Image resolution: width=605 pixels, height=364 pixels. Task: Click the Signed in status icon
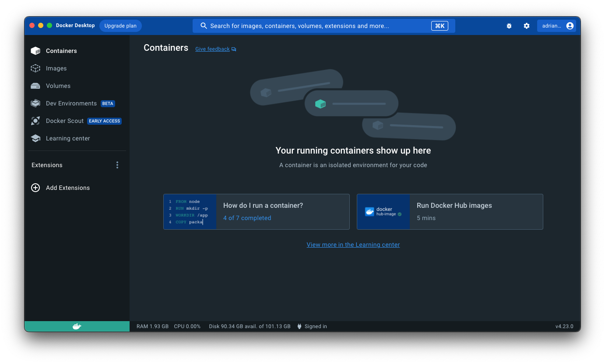click(x=299, y=326)
